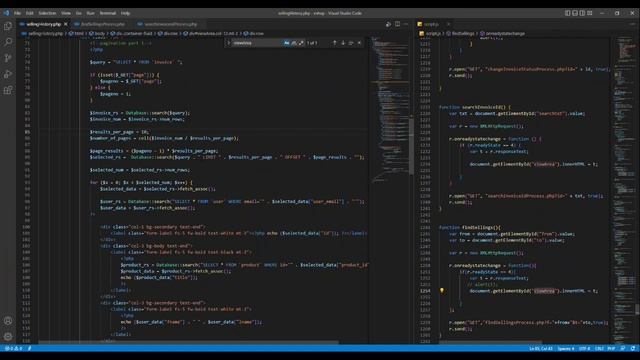Screen dimensions: 640x360
Task: Toggle Match Whole Word in find widget
Action: pyautogui.click(x=294, y=43)
